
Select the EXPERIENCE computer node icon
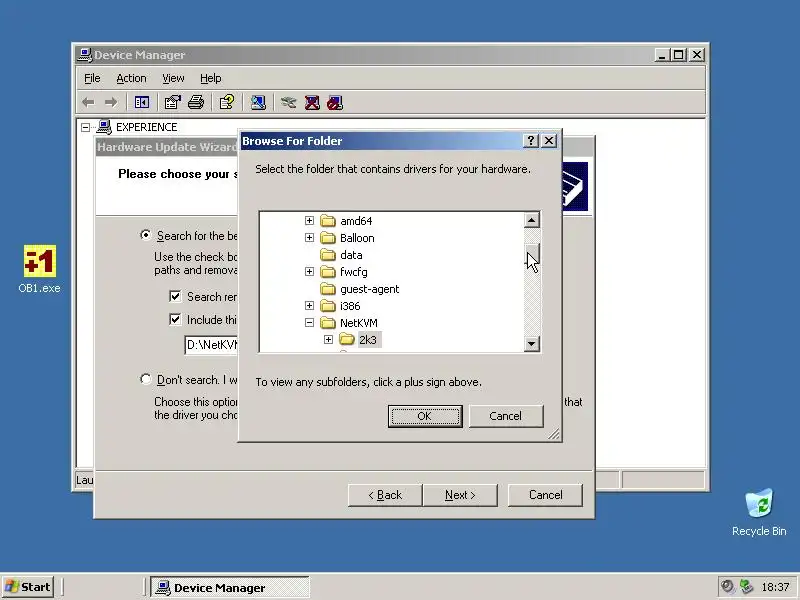tap(104, 127)
